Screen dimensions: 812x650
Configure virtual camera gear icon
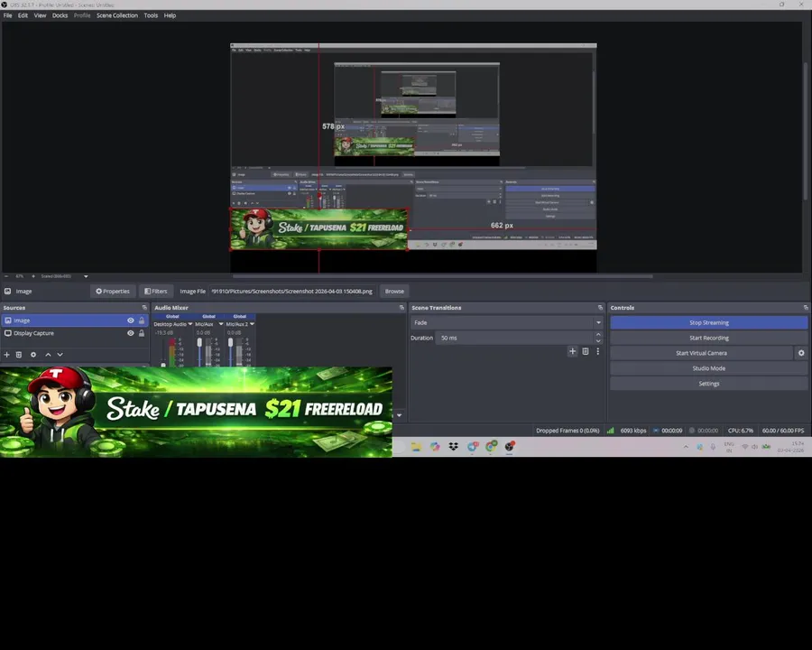click(x=801, y=353)
